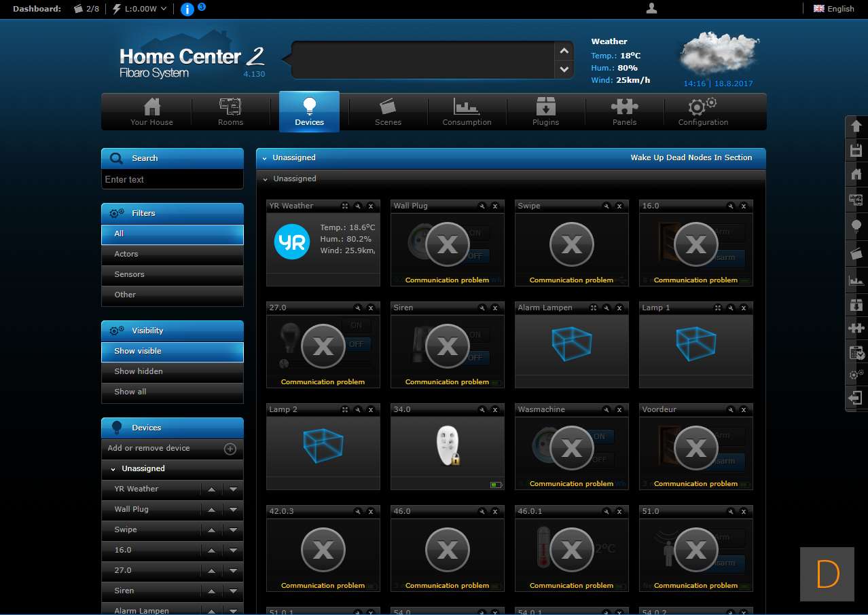Remove the Siren tile with its X

pyautogui.click(x=494, y=307)
